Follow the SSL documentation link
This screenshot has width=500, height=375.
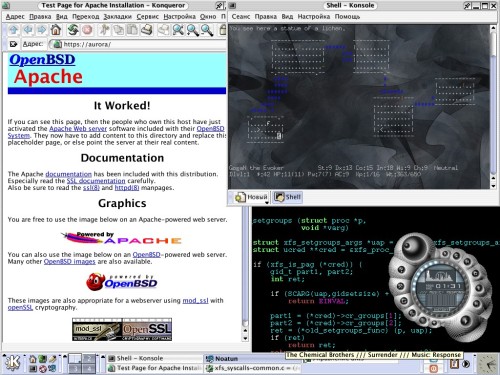[x=96, y=181]
